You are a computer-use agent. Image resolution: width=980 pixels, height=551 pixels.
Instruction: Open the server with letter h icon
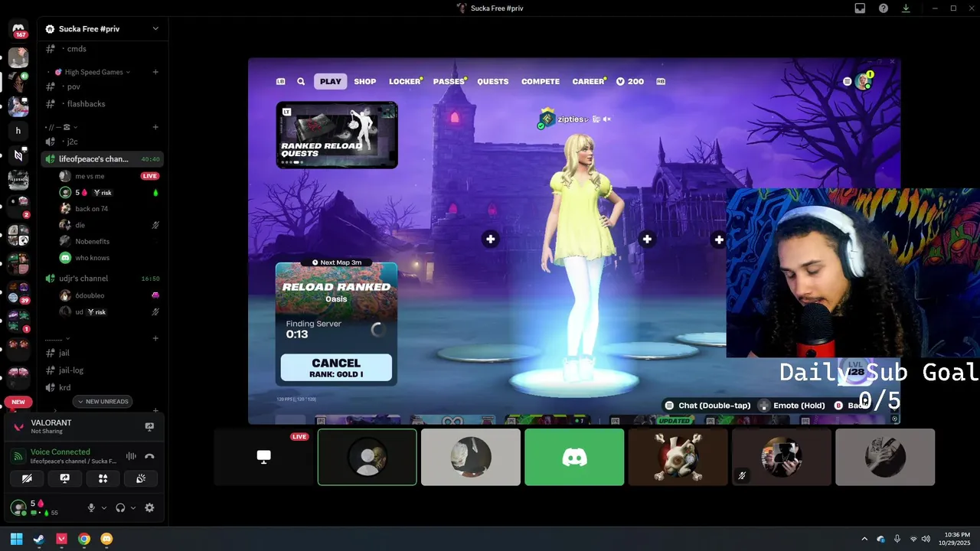point(18,131)
